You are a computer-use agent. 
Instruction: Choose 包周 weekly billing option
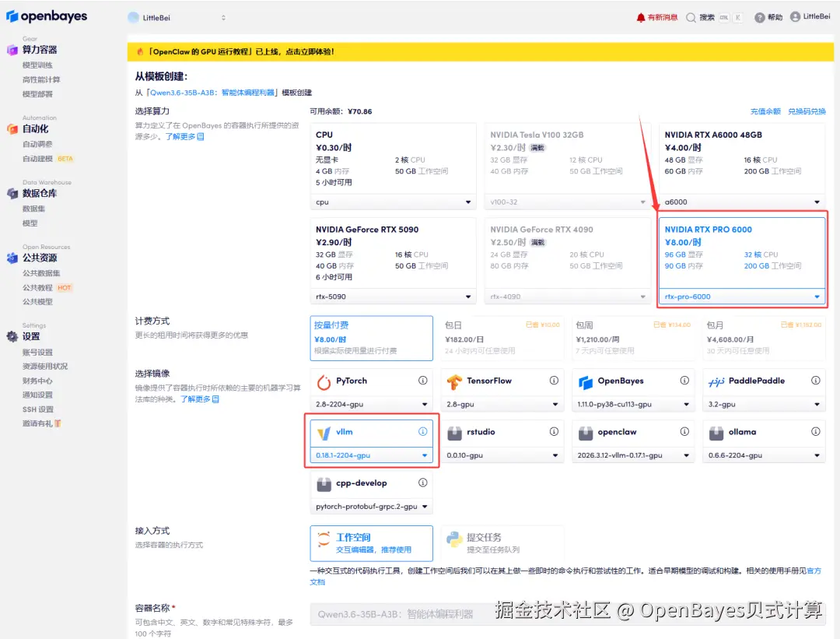click(x=632, y=339)
